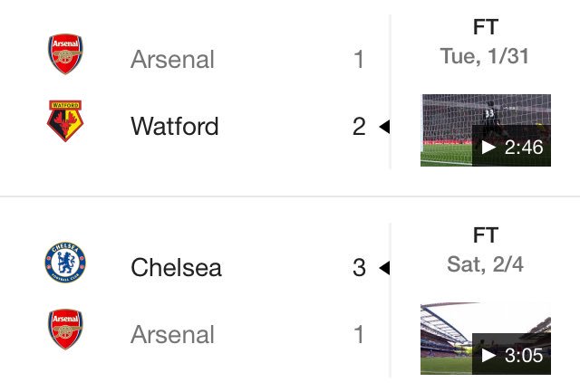
Task: Play the 3:05 highlights video
Action: (x=511, y=355)
